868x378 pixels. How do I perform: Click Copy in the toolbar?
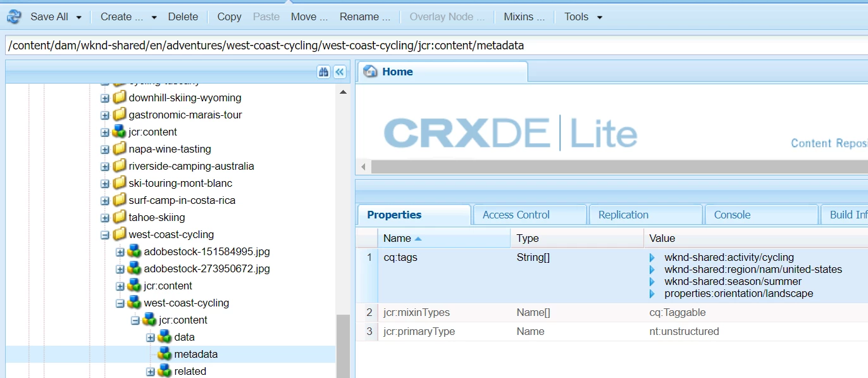point(229,17)
